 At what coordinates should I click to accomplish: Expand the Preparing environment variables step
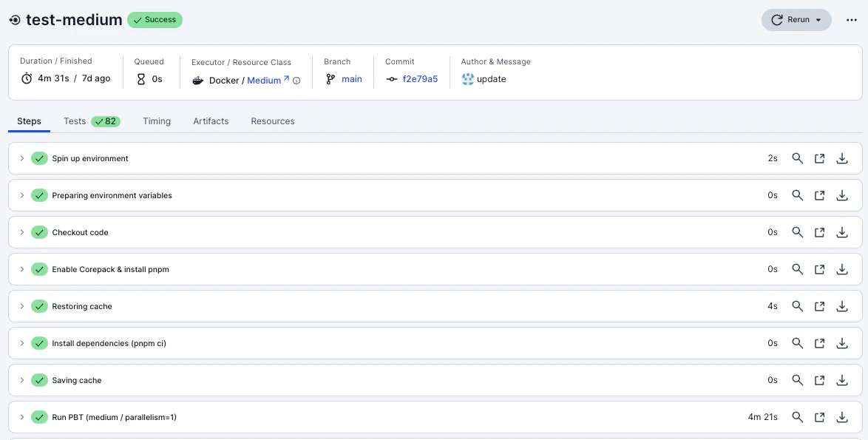(22, 195)
